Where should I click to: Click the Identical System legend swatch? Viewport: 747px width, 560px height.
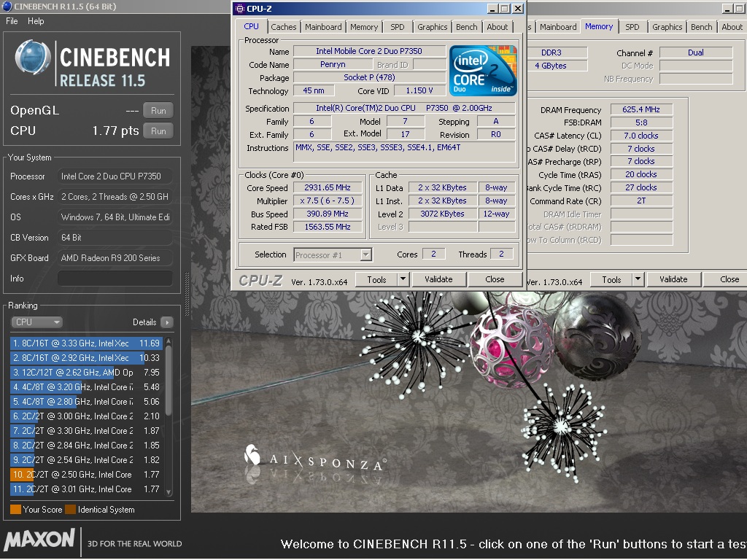[71, 510]
